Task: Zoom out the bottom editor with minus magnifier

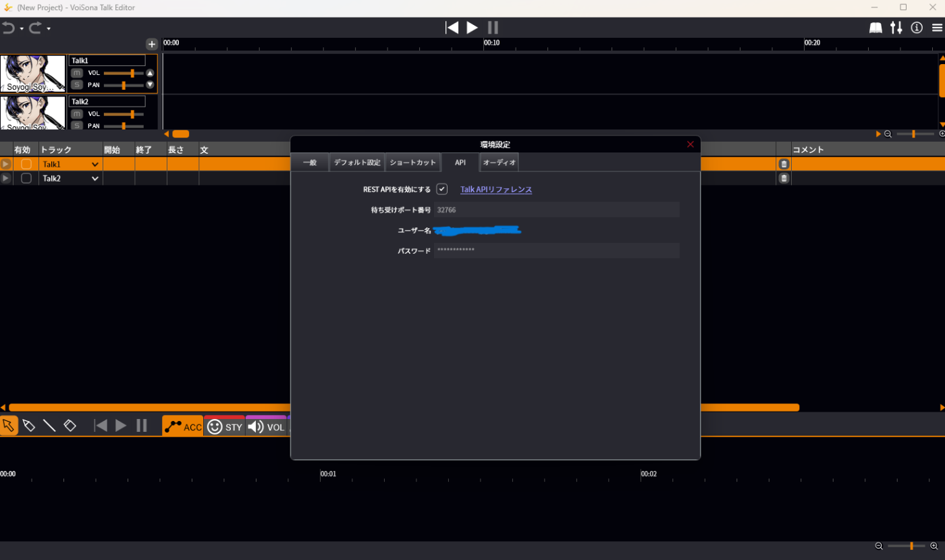Action: [879, 546]
